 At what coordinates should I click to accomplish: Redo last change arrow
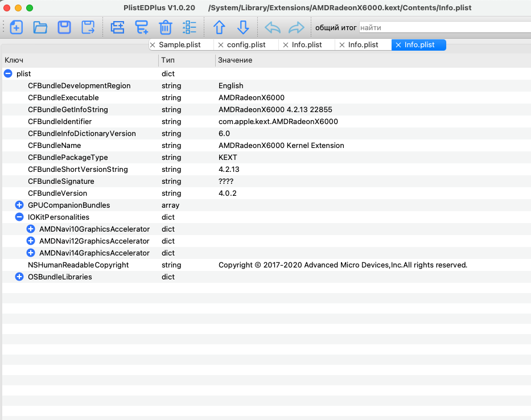pos(297,27)
